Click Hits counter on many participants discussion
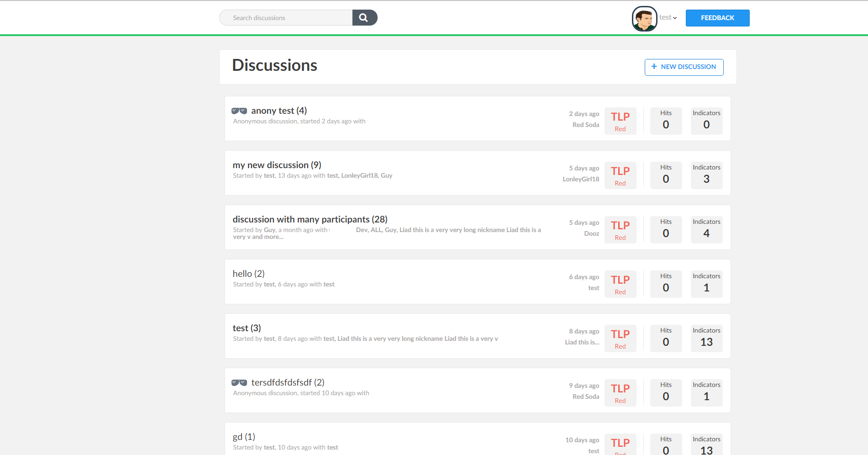The width and height of the screenshot is (868, 455). [x=666, y=230]
